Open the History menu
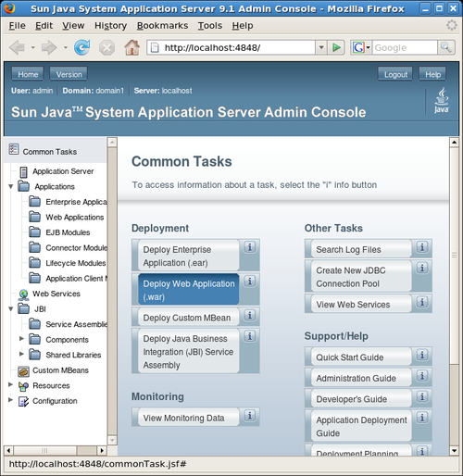This screenshot has height=476, width=463. 110,26
